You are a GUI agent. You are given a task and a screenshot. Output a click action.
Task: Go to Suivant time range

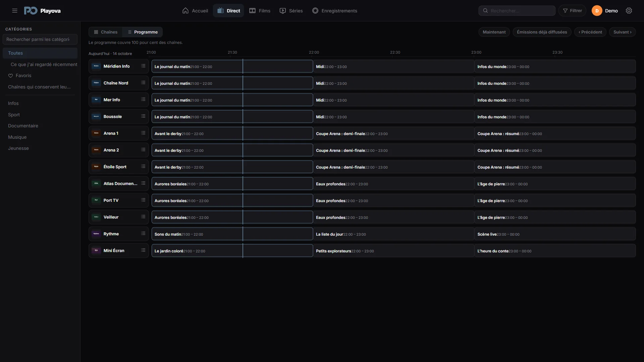622,32
